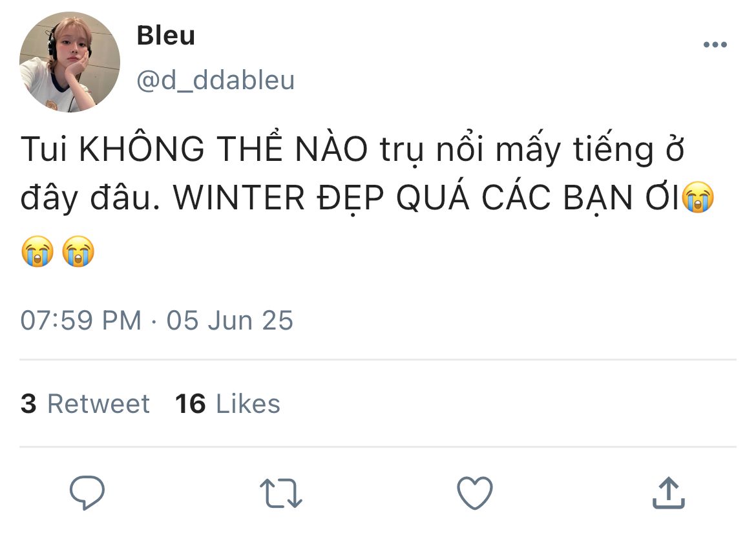Select the second crying emoji on the last line
This screenshot has height=537, width=756.
(78, 251)
